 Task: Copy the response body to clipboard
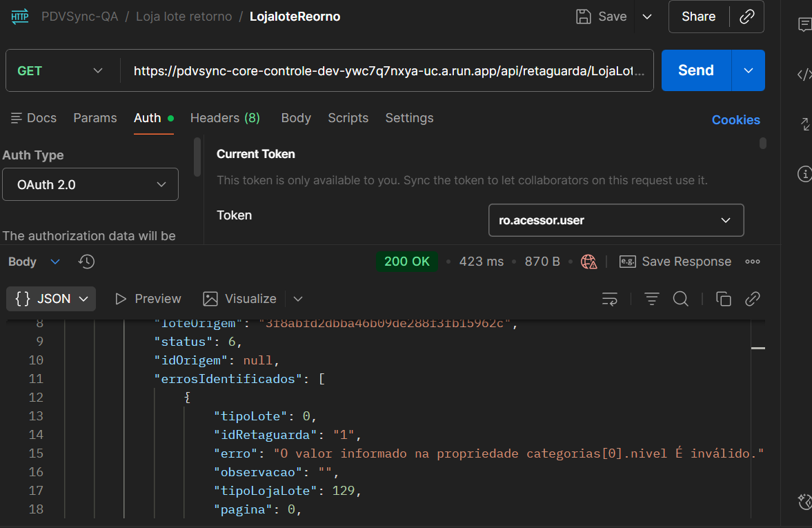point(723,299)
